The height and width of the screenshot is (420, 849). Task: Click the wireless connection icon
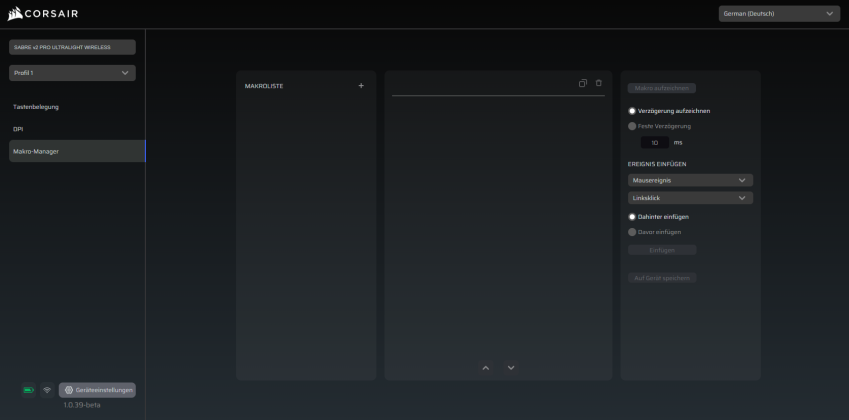point(46,390)
